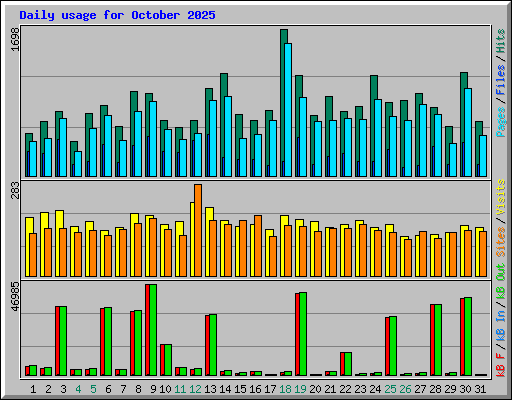
Task: Click day 9 on the x-axis
Action: [x=153, y=389]
